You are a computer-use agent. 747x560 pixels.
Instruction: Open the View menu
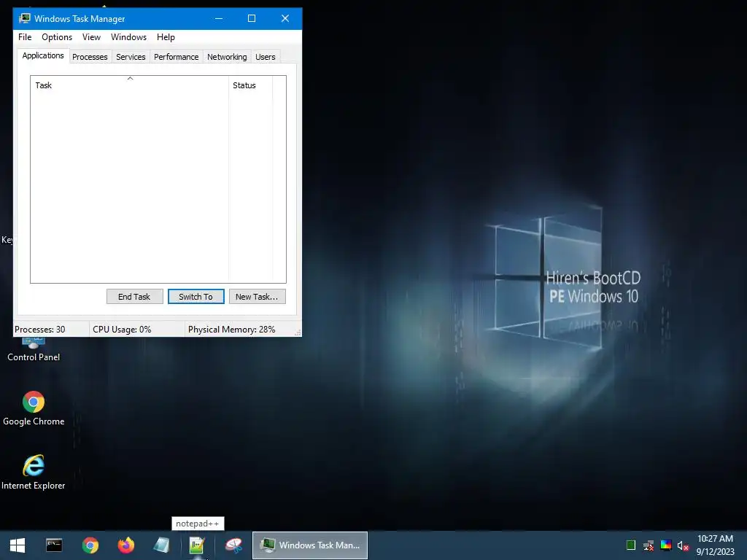click(x=91, y=37)
